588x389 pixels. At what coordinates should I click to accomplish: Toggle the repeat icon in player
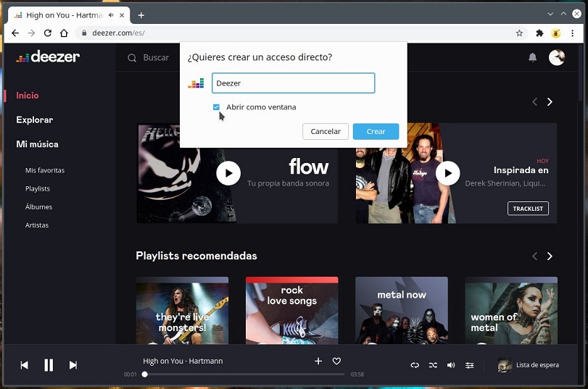pos(415,365)
